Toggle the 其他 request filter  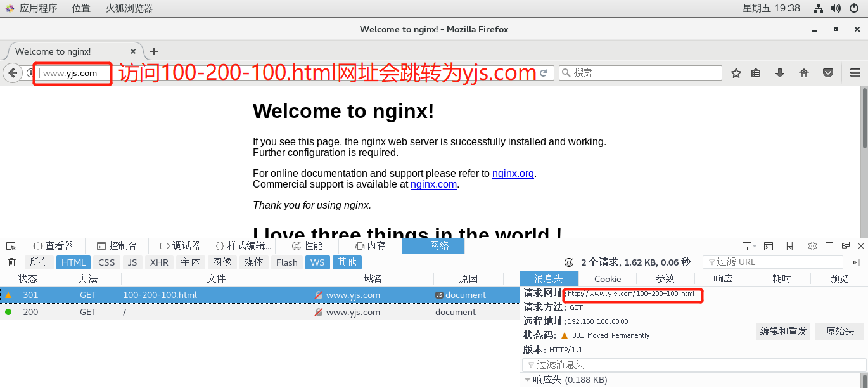347,262
